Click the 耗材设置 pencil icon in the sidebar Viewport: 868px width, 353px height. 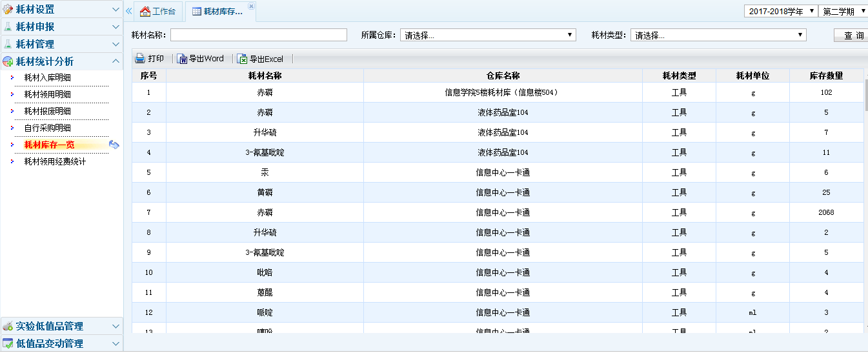(x=8, y=10)
